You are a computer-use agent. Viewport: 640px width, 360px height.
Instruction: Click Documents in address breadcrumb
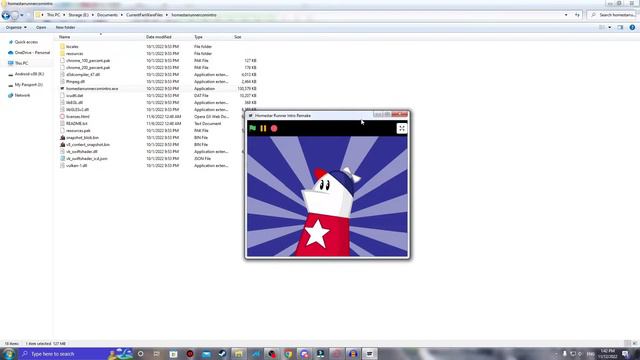point(107,15)
